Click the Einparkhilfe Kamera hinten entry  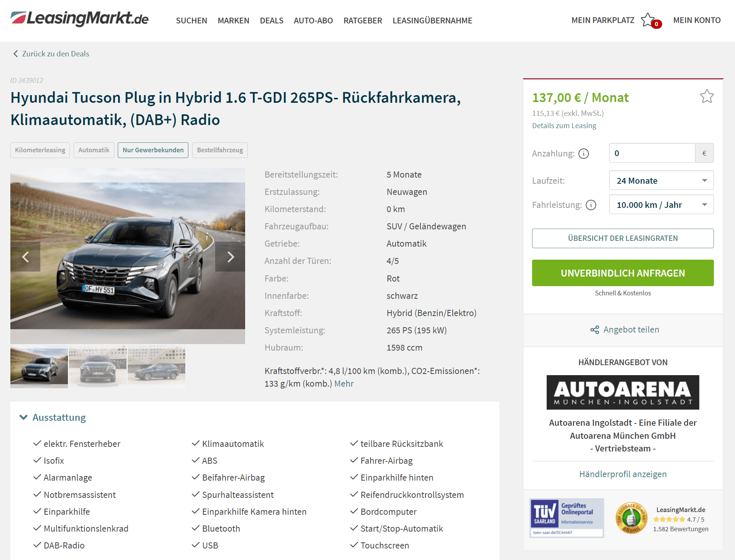click(254, 512)
